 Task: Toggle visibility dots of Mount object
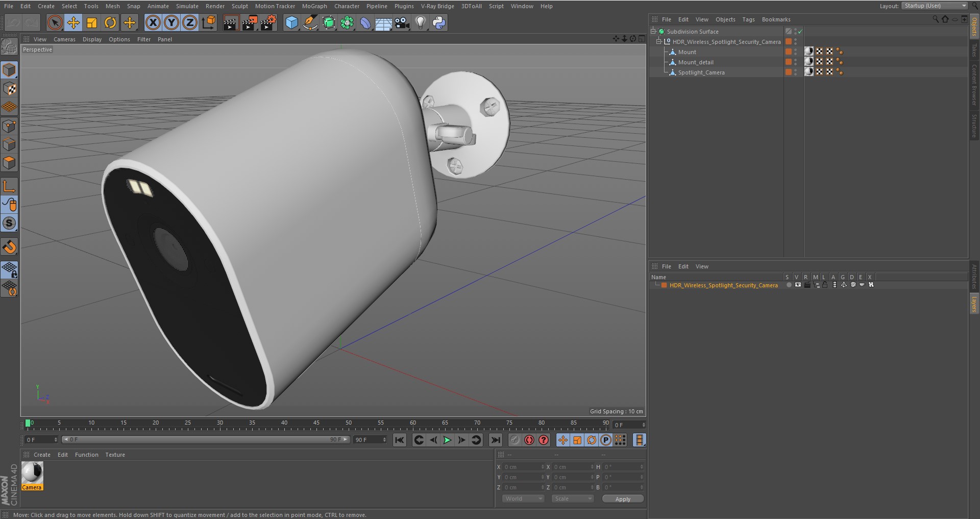(795, 52)
